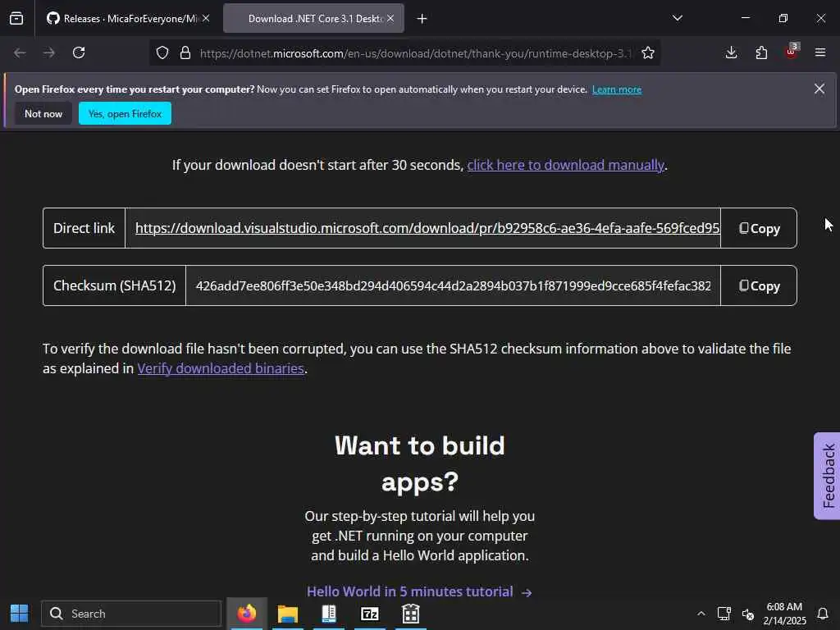The height and width of the screenshot is (630, 840).
Task: Open the Downloads panel
Action: [731, 52]
